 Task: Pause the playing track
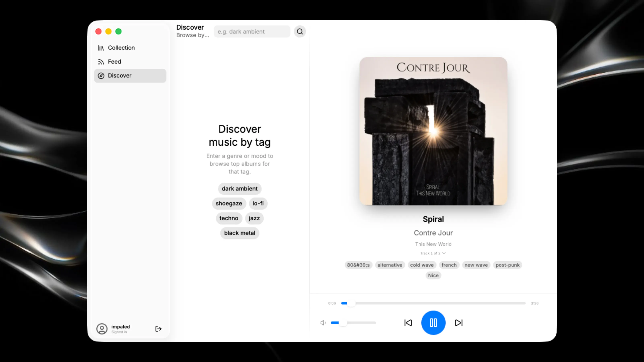coord(433,323)
